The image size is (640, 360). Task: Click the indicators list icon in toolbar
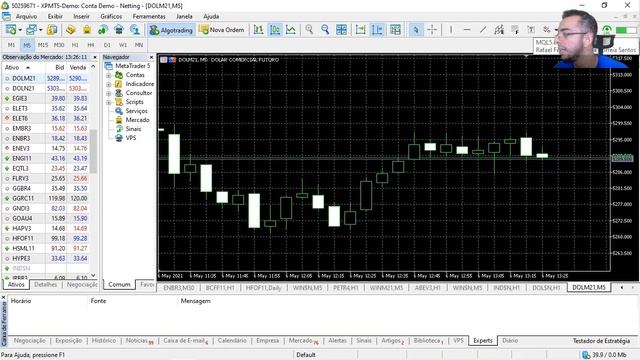tap(395, 30)
